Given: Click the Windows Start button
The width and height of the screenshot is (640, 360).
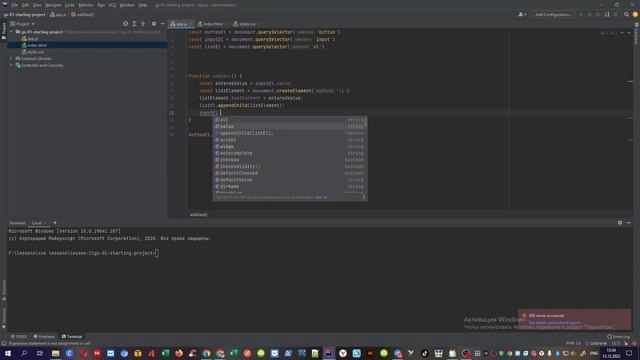Looking at the screenshot, I should [8, 353].
